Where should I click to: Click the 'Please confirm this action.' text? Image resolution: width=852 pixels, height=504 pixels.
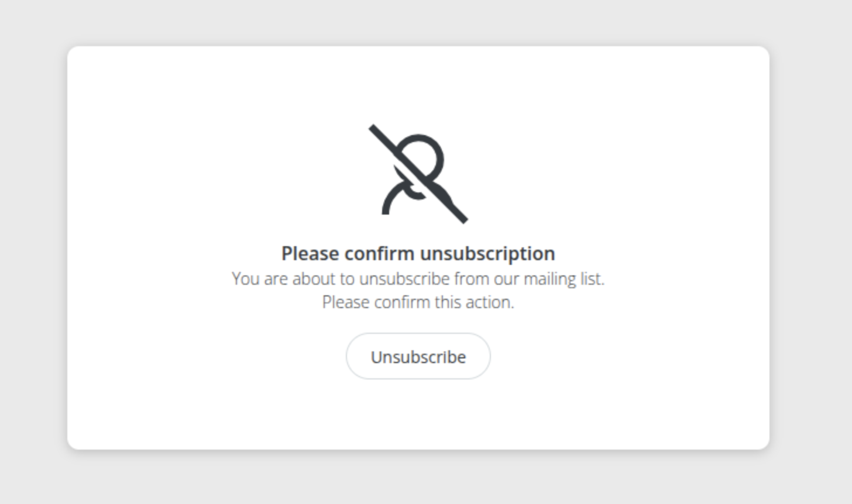coord(418,302)
